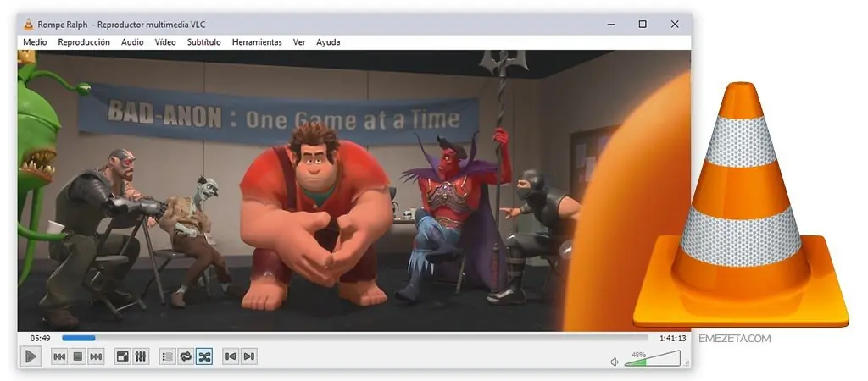Screen dimensions: 868x381
Task: Open the Ayuda menu
Action: click(328, 42)
